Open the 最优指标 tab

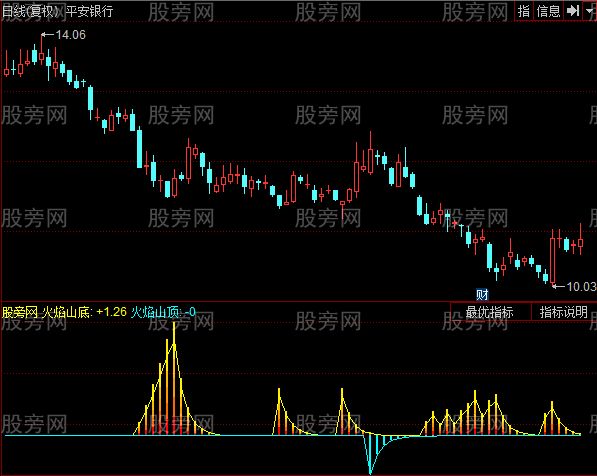tap(490, 312)
